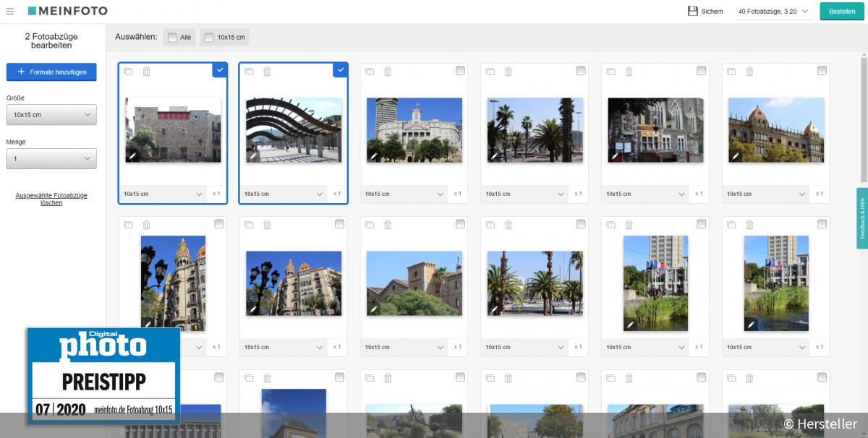
Task: Click the green 'Bestellen' order button
Action: pos(842,12)
